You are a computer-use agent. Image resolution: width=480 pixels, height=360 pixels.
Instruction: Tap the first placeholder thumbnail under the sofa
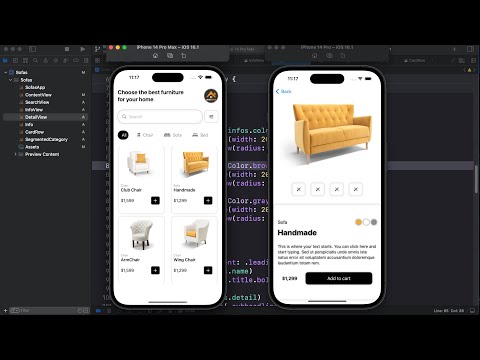pos(299,189)
